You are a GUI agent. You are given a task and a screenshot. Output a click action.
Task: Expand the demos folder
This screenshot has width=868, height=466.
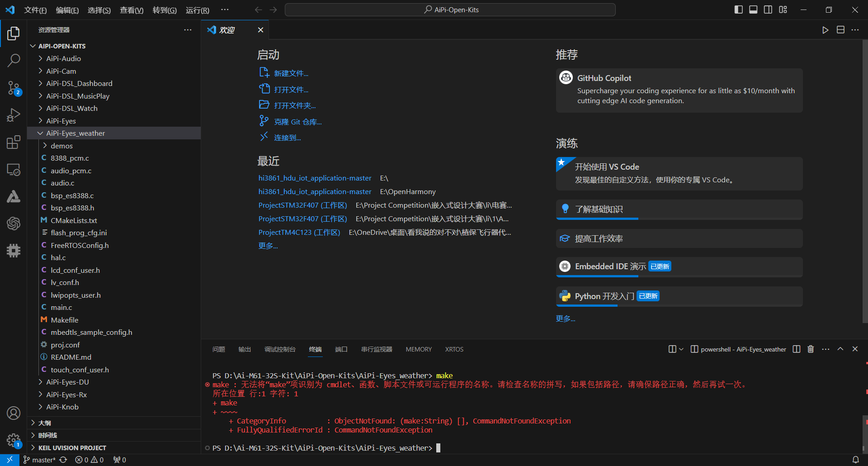[x=114, y=146]
